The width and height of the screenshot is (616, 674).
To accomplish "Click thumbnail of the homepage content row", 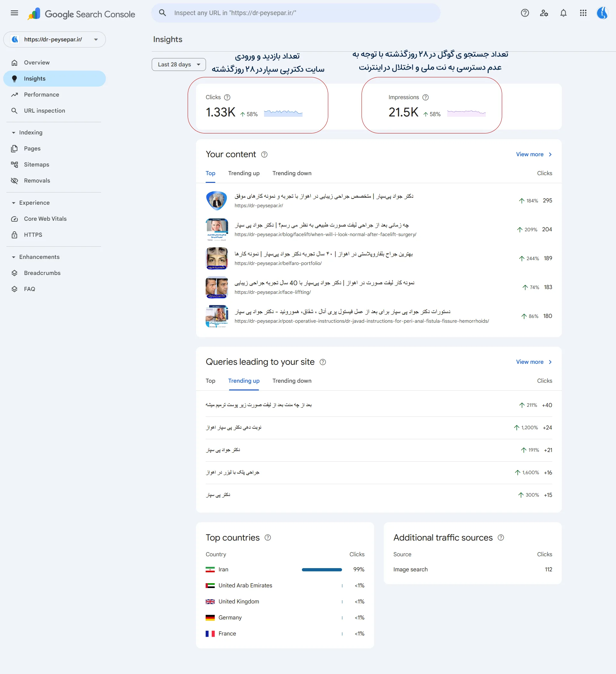I will pyautogui.click(x=217, y=200).
